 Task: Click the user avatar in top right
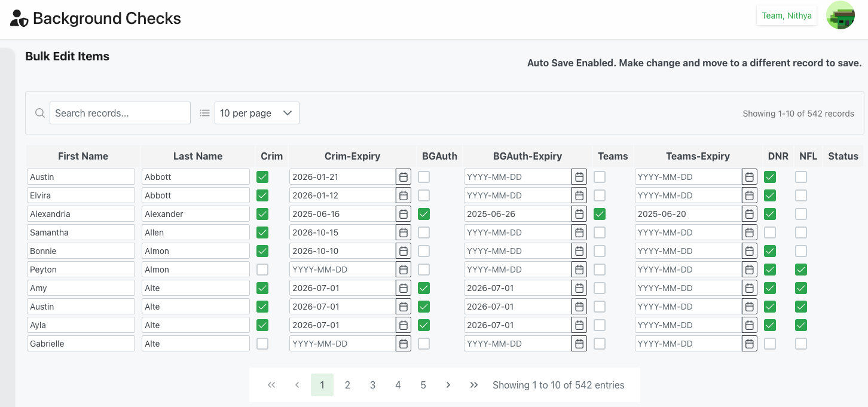click(x=840, y=16)
